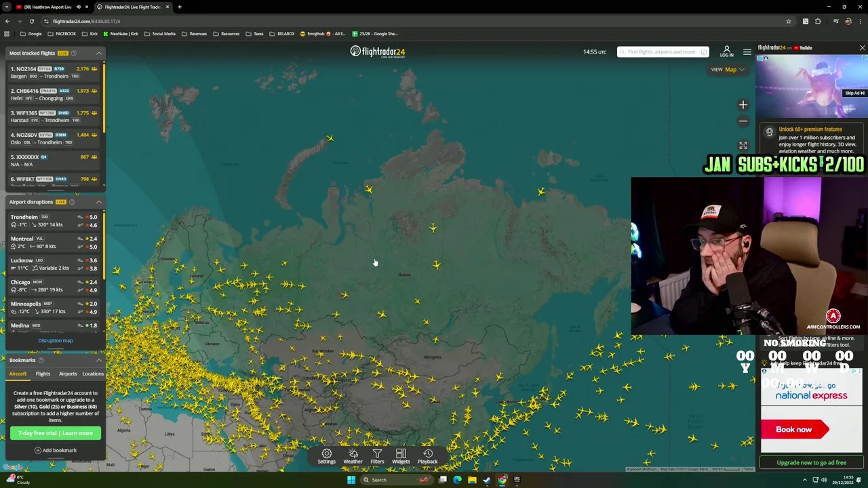Show info about Airport disruptions

point(72,202)
